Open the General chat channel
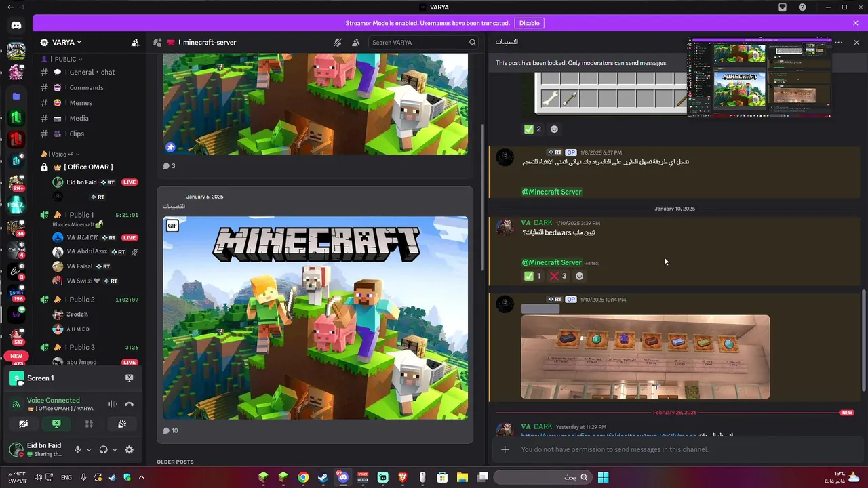The width and height of the screenshot is (868, 488). coord(90,72)
